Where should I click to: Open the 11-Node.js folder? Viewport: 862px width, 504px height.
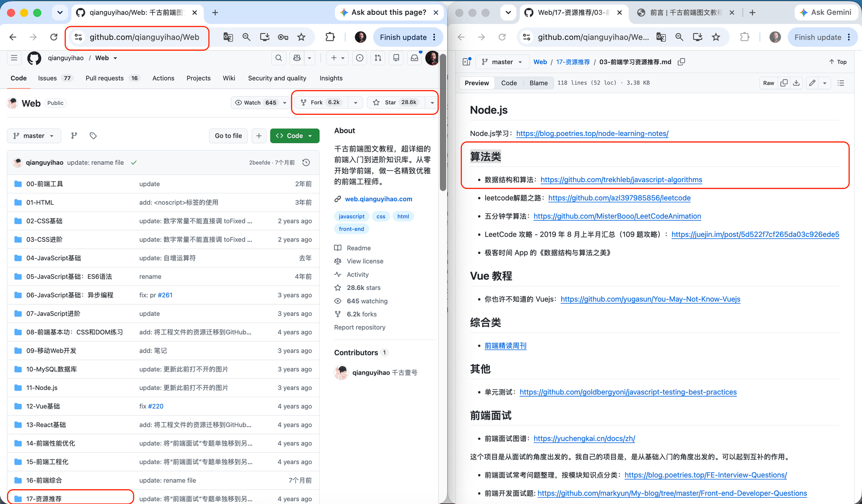[42, 388]
